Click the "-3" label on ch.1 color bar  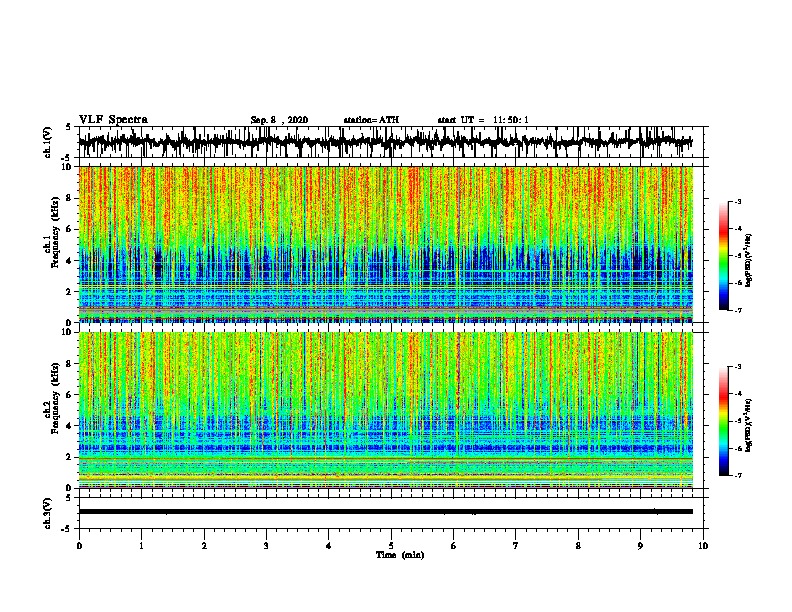click(737, 201)
